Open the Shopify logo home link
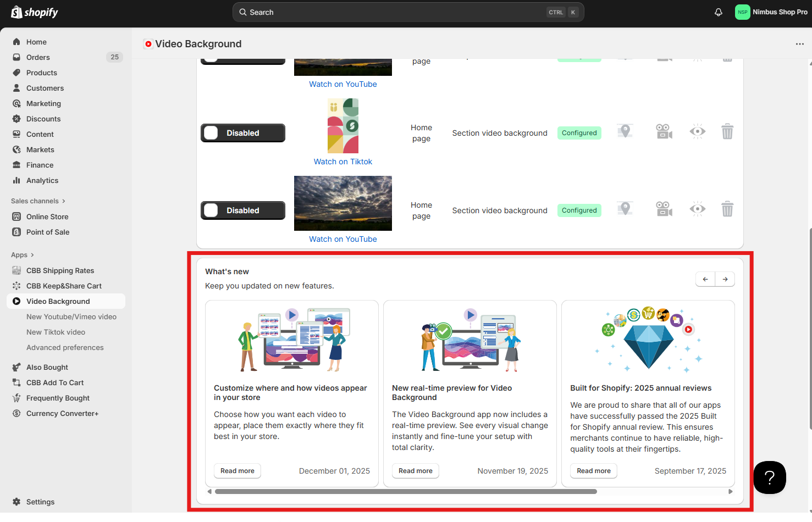Viewport: 812px width, 522px height. tap(35, 12)
